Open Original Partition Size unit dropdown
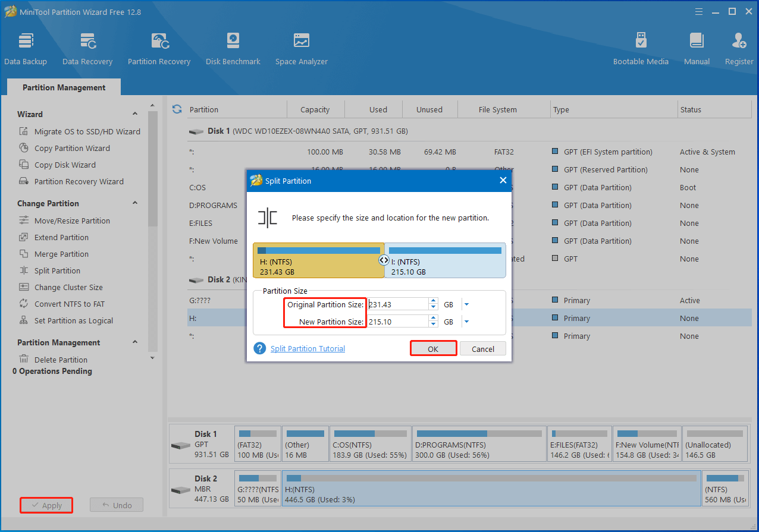The width and height of the screenshot is (759, 532). coord(466,304)
